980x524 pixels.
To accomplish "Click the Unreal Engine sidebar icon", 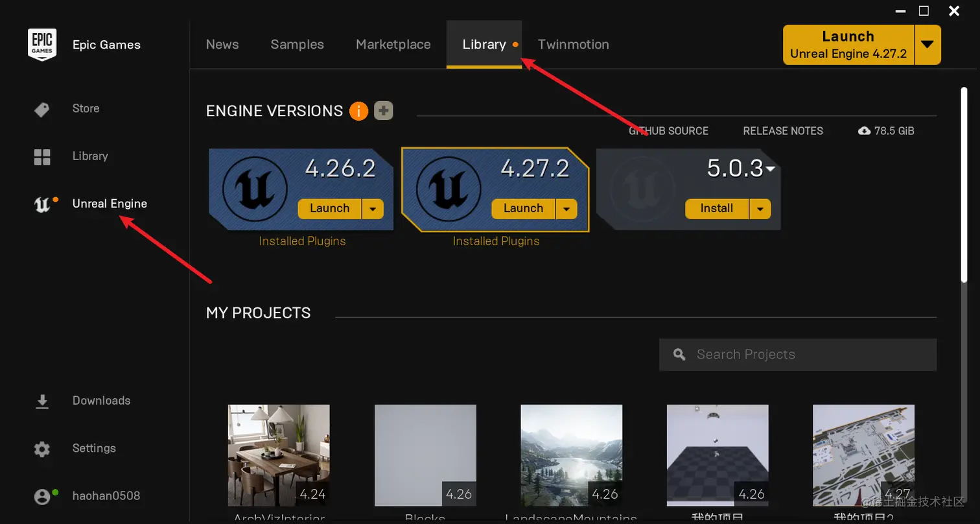I will [x=42, y=204].
